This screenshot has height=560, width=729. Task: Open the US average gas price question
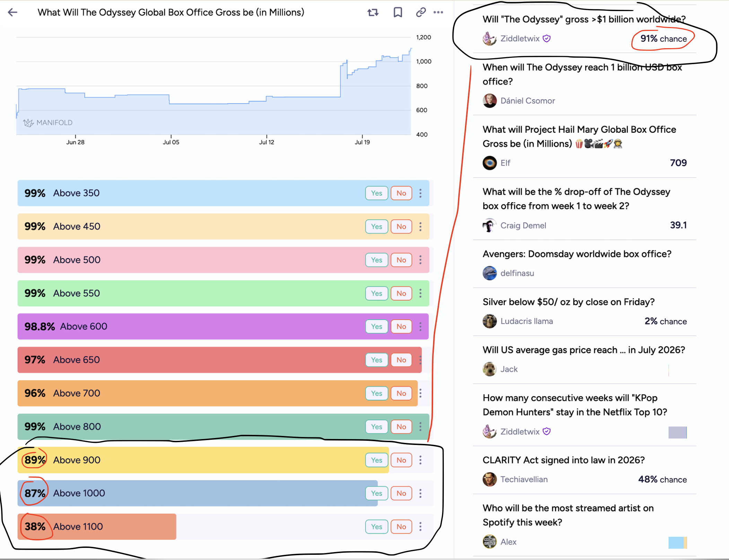pos(584,350)
